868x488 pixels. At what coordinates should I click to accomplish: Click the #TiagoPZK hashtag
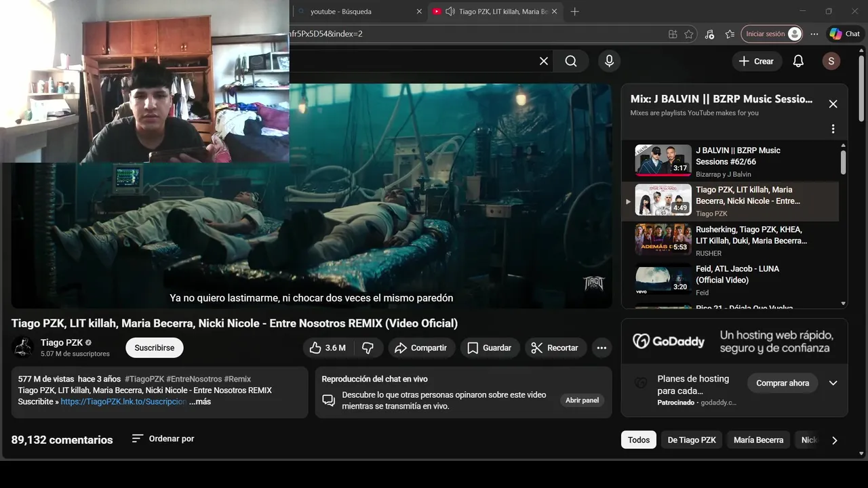point(144,379)
